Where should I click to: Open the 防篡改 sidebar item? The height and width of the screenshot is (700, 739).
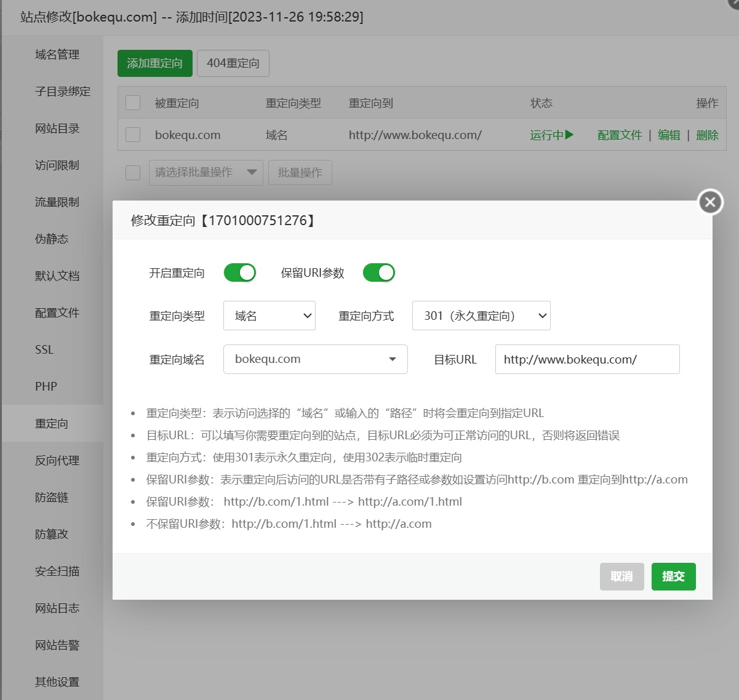pos(52,535)
